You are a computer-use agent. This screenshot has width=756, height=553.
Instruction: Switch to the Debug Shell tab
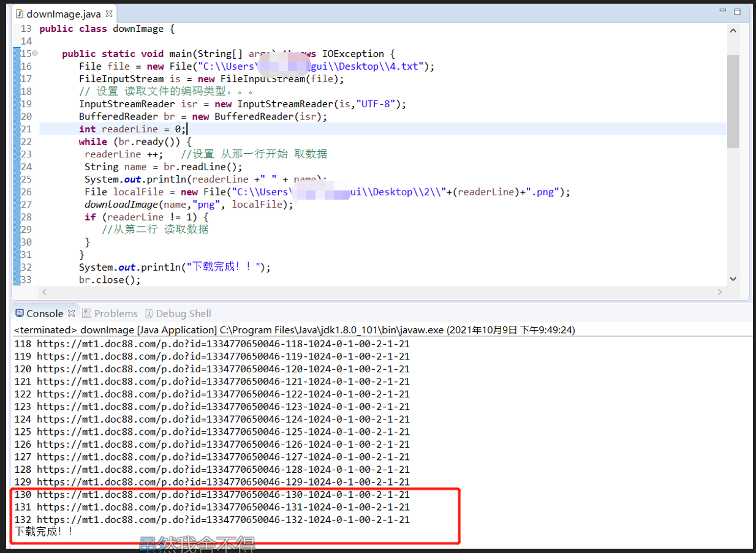pos(183,314)
